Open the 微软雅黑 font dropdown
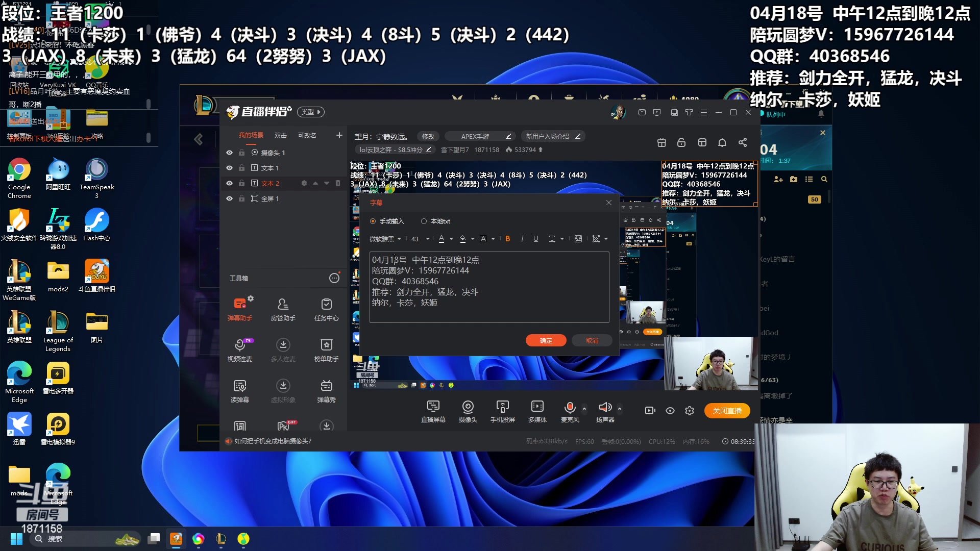Image resolution: width=980 pixels, height=551 pixels. (x=385, y=239)
